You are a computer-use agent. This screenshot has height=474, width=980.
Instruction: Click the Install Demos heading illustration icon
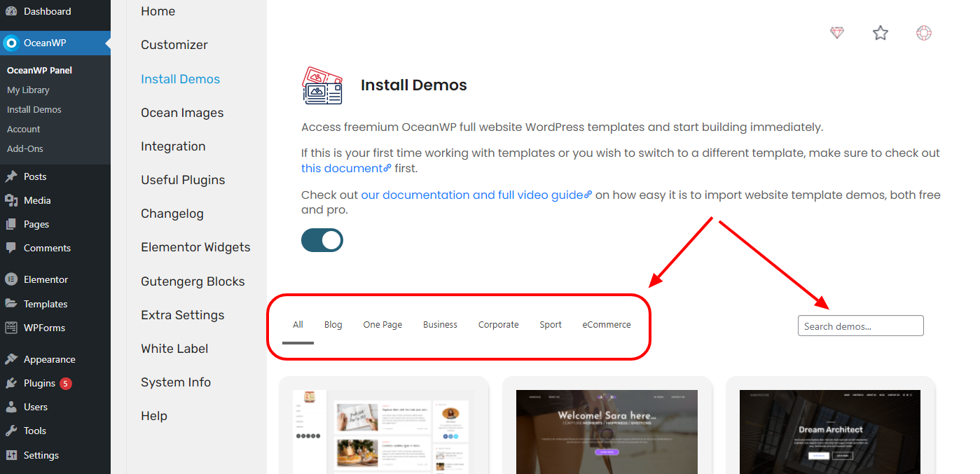(x=322, y=85)
